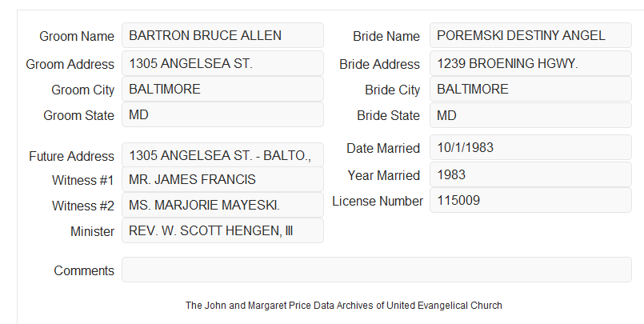Image resolution: width=644 pixels, height=324 pixels.
Task: Focus the Groom City field showing BALTIMORE
Action: click(222, 89)
